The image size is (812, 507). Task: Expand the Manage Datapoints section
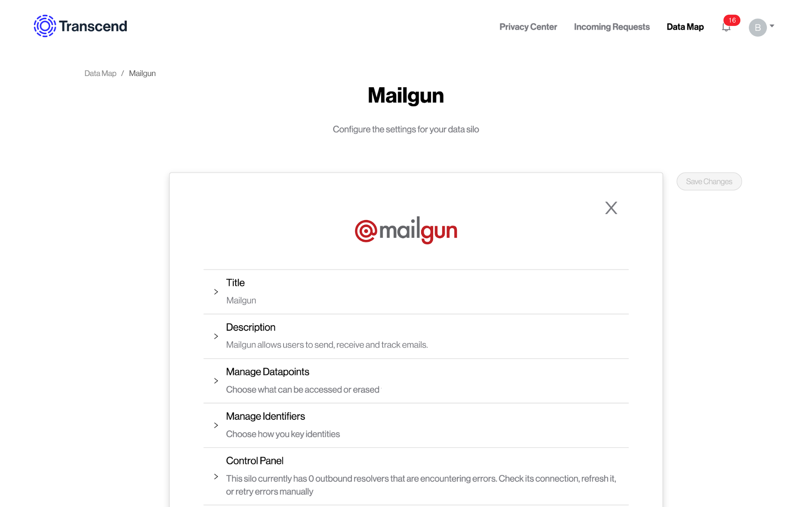click(216, 380)
